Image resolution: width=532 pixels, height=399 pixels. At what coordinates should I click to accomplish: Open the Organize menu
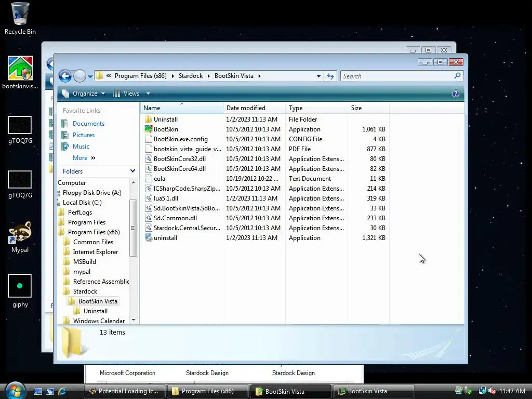84,94
